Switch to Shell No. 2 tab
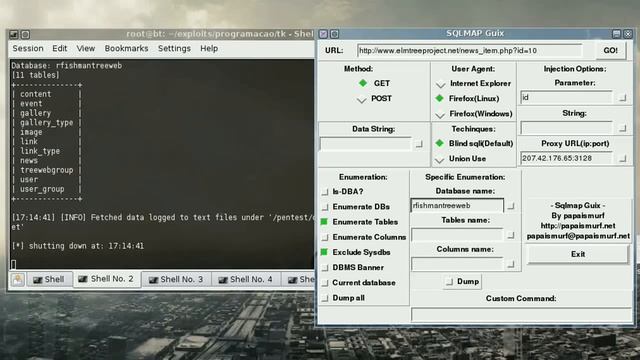640x360 pixels. pos(107,279)
